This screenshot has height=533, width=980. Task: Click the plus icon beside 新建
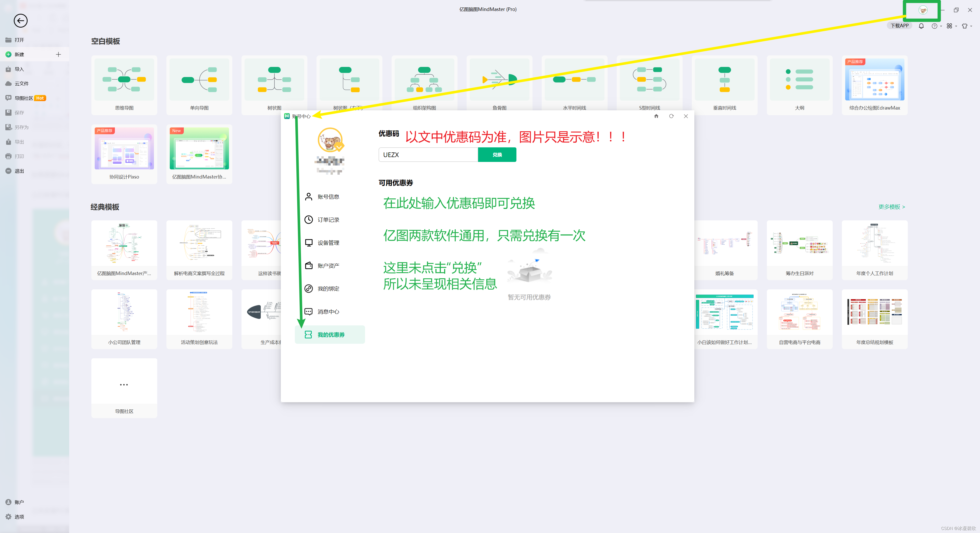[x=58, y=54]
